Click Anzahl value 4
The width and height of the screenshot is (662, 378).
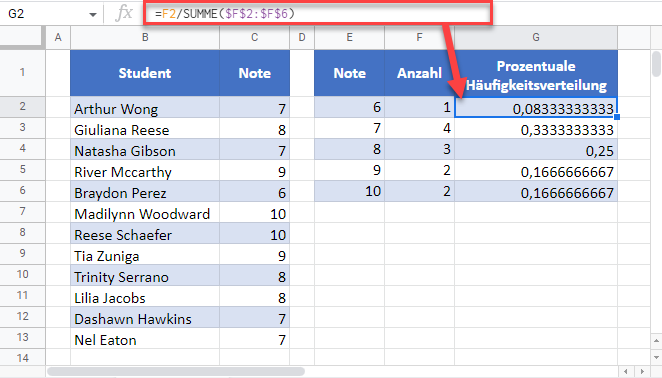419,128
